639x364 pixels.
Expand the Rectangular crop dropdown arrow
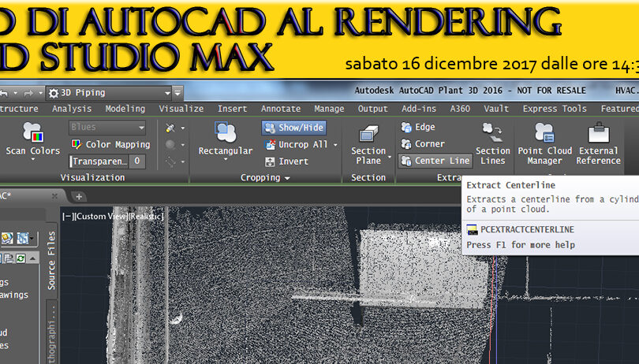point(226,159)
